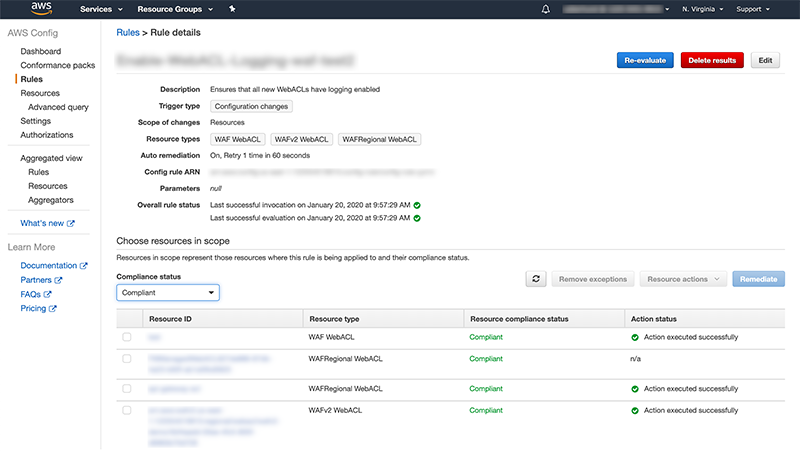This screenshot has width=800, height=452.
Task: Open the What's new link
Action: 42,223
